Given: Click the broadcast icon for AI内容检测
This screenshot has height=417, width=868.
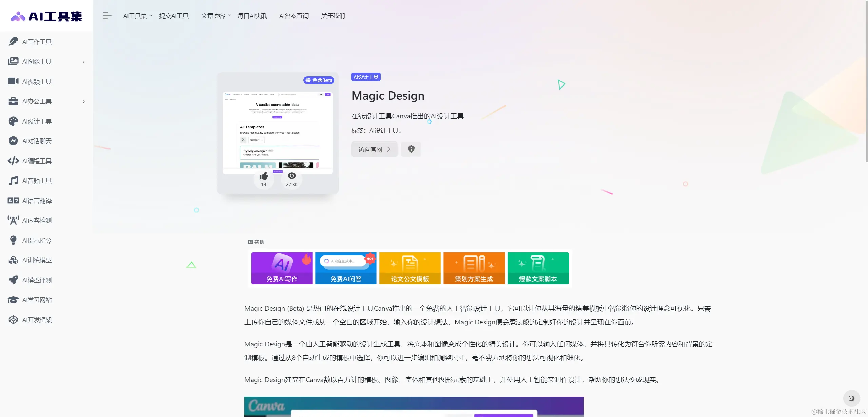Looking at the screenshot, I should click(x=13, y=220).
